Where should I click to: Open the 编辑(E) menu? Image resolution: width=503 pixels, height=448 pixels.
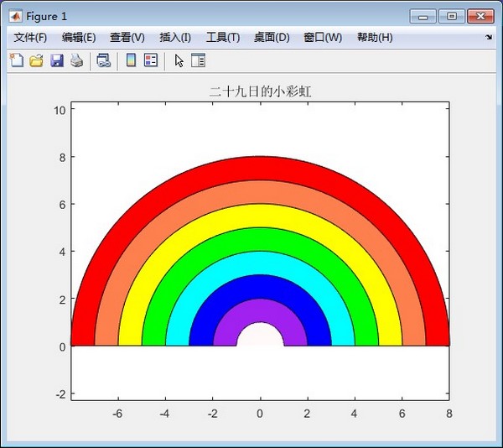pos(79,38)
